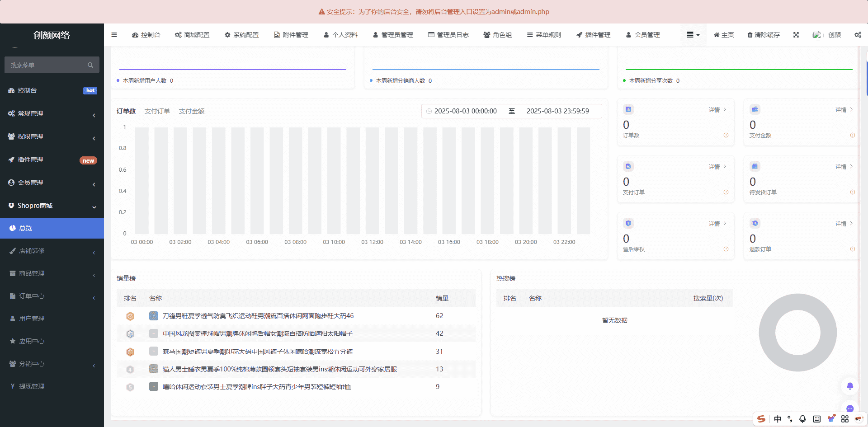Collapse the Shopro商城 sidebar menu
The image size is (868, 427).
point(52,206)
